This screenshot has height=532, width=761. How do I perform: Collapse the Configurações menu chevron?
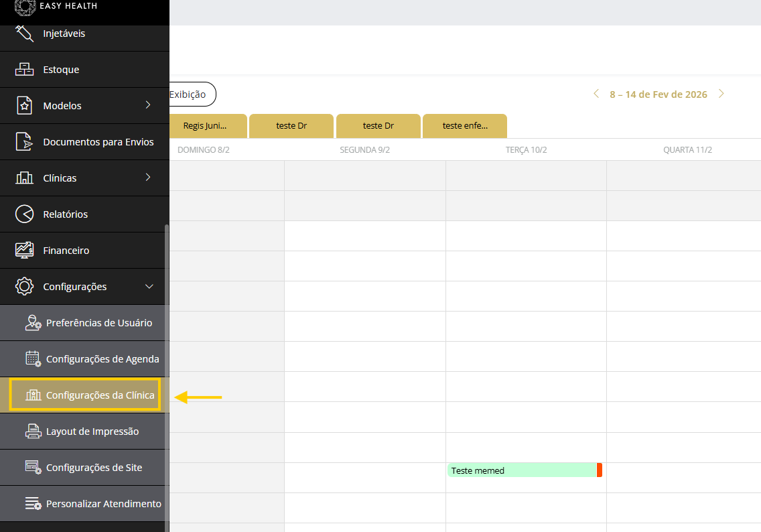tap(149, 287)
